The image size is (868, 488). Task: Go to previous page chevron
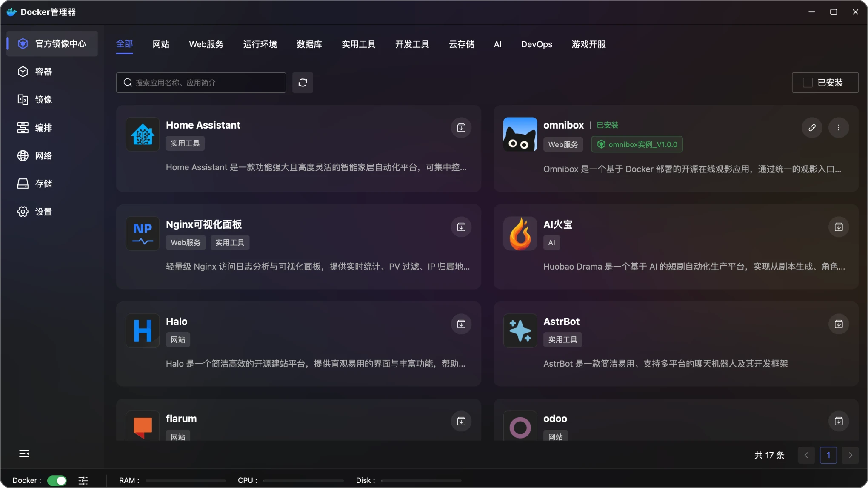click(x=806, y=455)
